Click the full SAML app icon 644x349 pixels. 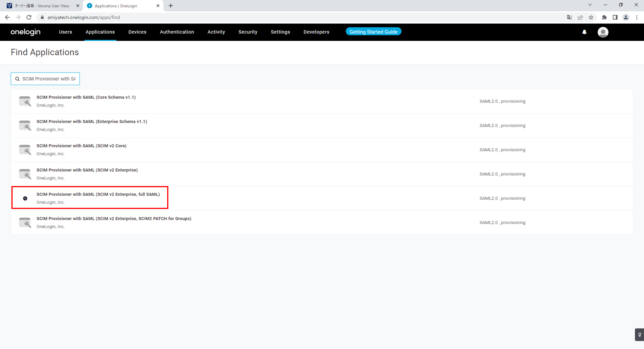[x=25, y=198]
